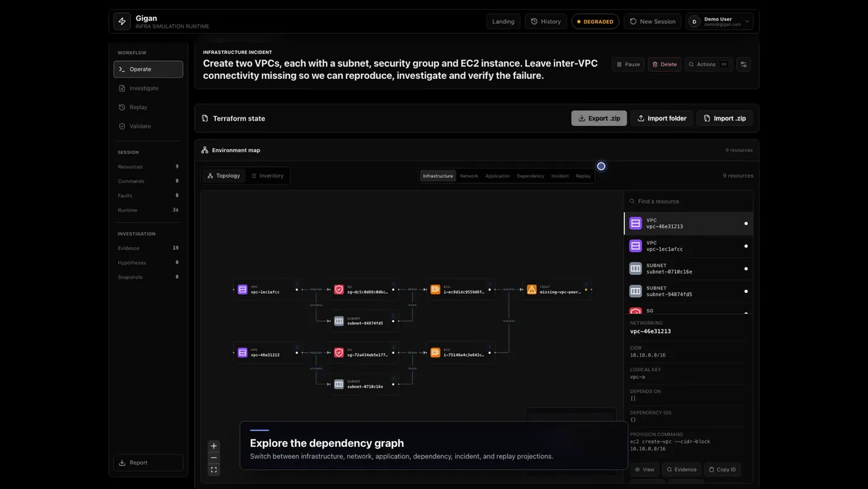Select the Dependency projection tab
The image size is (868, 489).
pos(530,176)
